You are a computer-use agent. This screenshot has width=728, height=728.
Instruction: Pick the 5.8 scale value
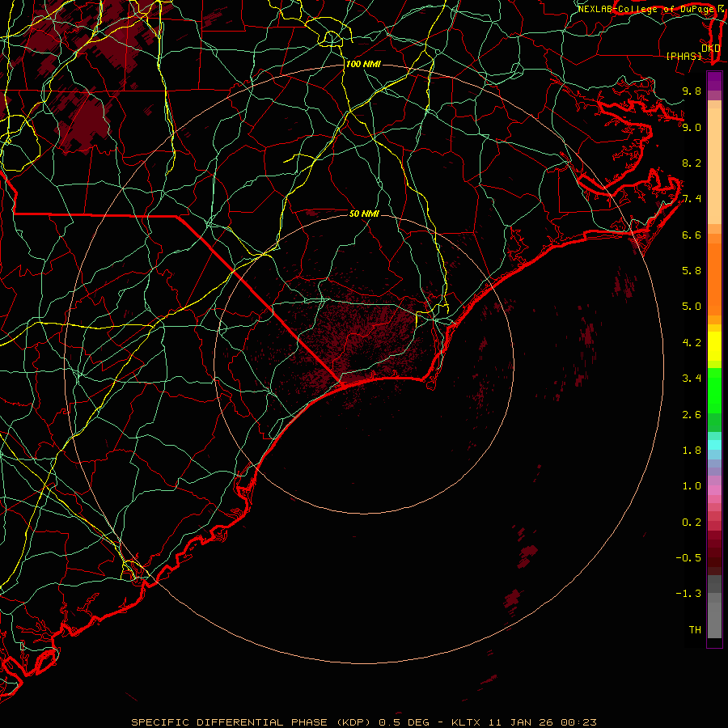692,271
